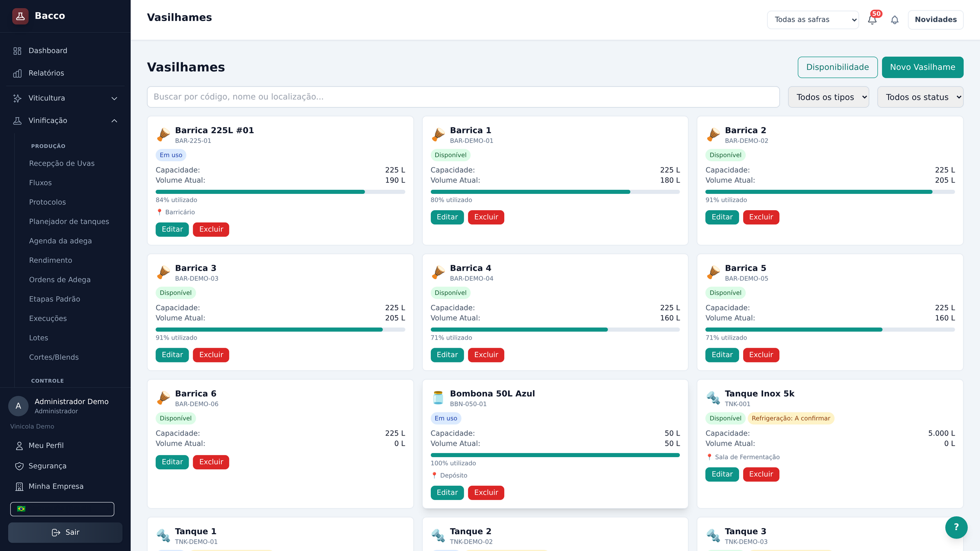980x551 pixels.
Task: Click the Meu Perfil user icon
Action: point(19,446)
